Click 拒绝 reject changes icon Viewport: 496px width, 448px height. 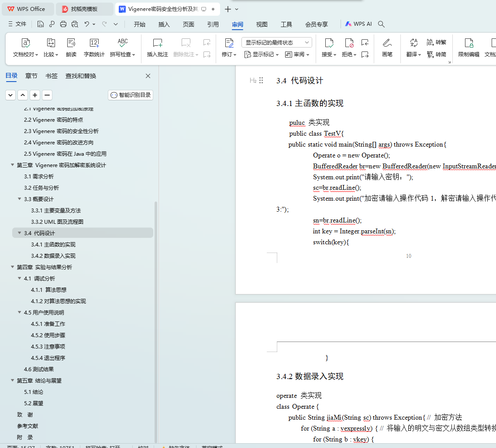349,43
